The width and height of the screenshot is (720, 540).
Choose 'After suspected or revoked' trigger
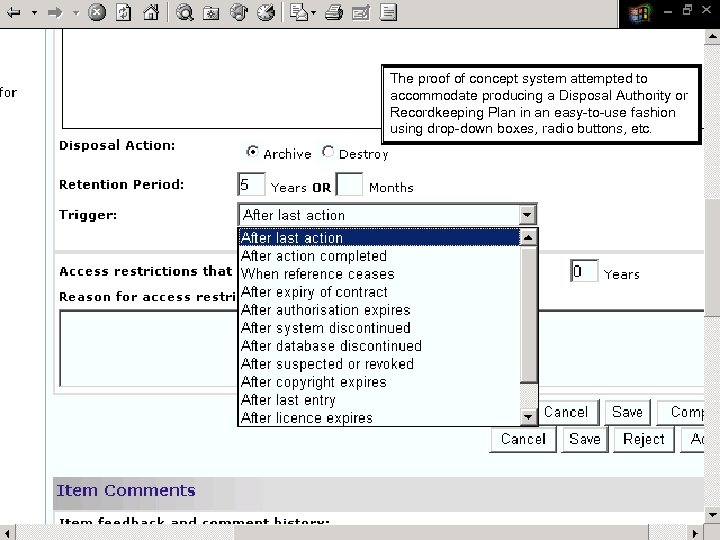[x=379, y=364]
